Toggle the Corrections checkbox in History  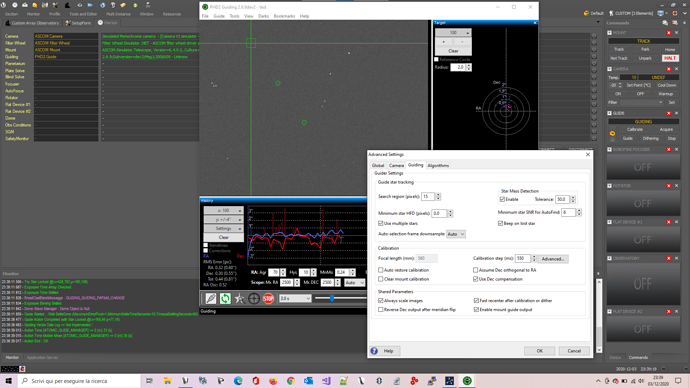click(206, 251)
